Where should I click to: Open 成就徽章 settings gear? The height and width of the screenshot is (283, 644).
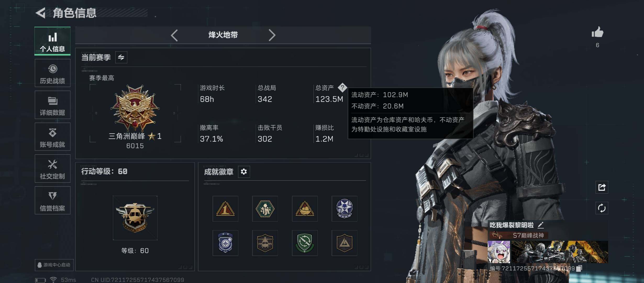coord(244,172)
